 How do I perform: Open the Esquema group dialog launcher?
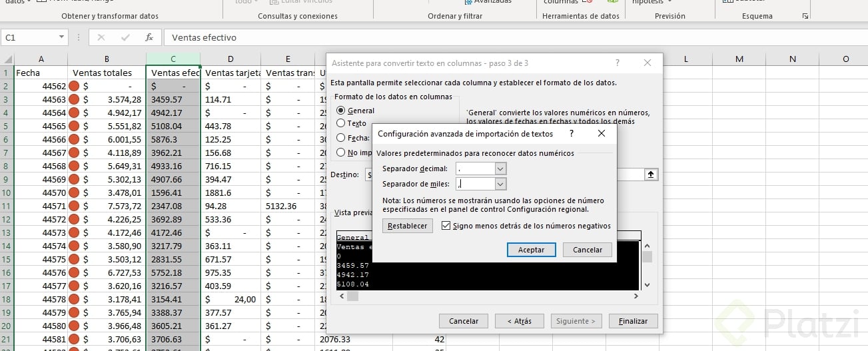[805, 16]
